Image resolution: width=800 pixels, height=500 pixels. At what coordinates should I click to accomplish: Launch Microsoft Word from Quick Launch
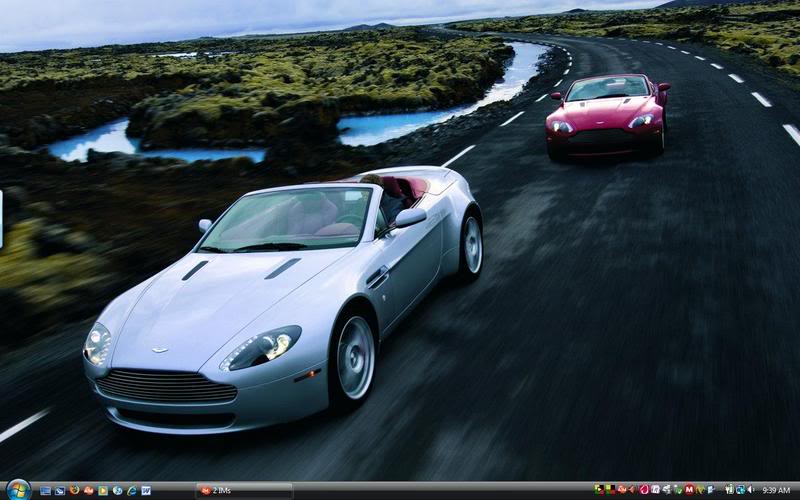[146, 490]
